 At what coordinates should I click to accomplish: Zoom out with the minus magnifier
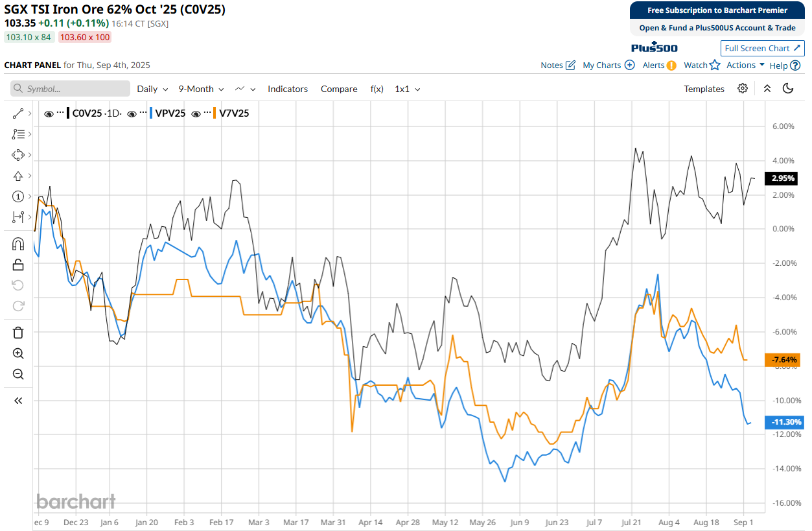click(18, 374)
